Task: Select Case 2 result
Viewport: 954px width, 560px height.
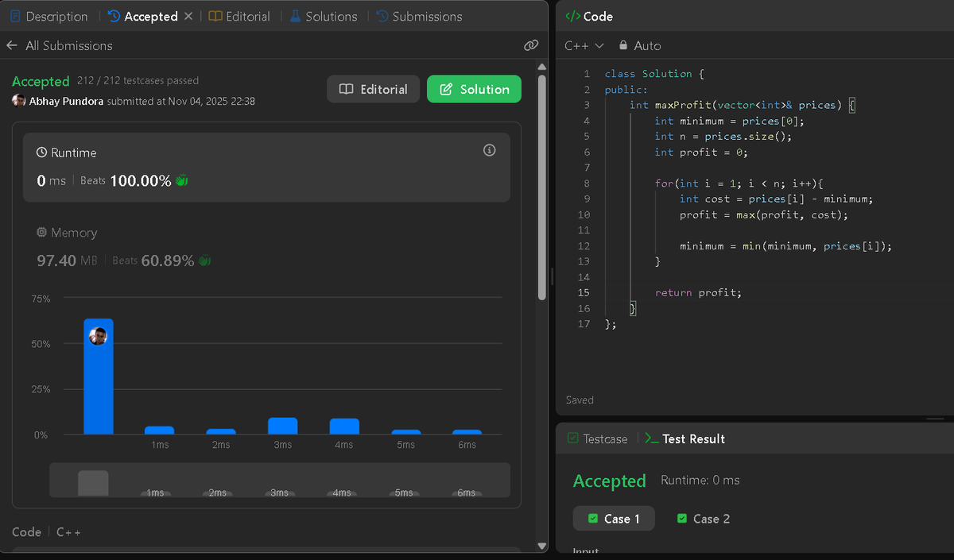Action: (703, 519)
